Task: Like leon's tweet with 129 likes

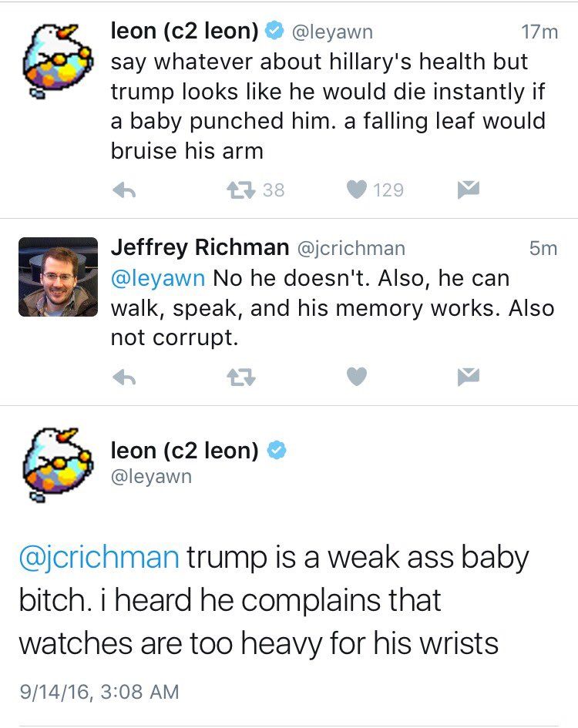Action: 356,190
